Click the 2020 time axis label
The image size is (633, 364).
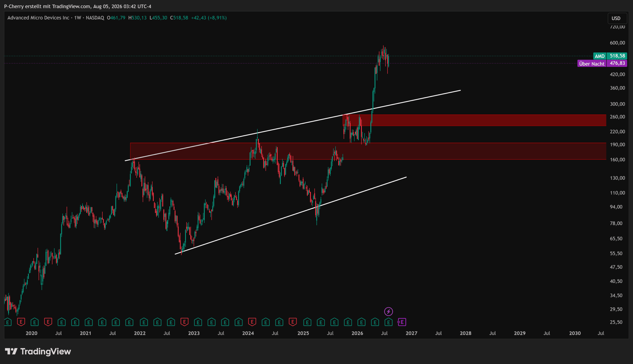(31, 333)
